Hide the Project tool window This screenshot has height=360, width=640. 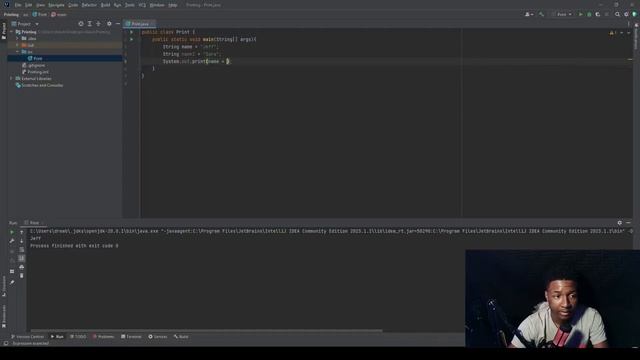pos(118,24)
